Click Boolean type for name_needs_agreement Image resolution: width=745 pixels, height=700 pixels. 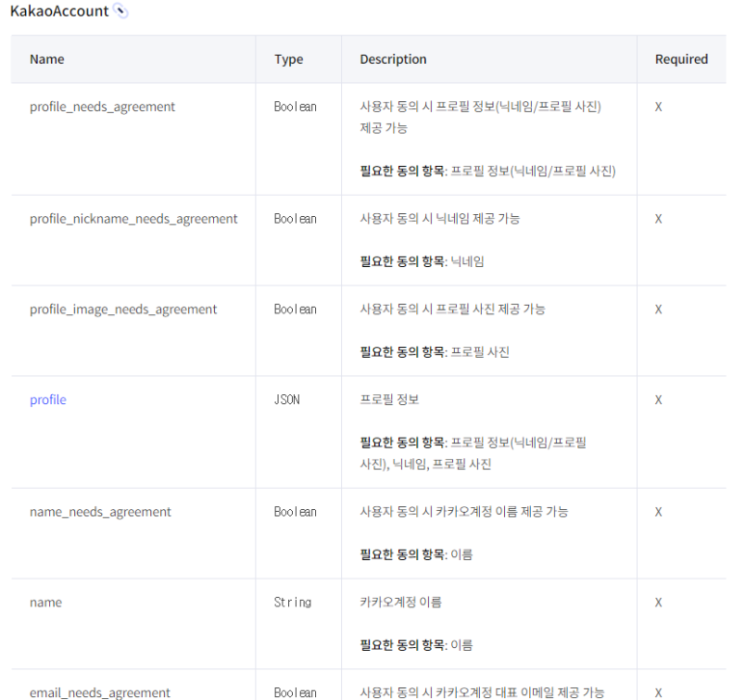(295, 512)
